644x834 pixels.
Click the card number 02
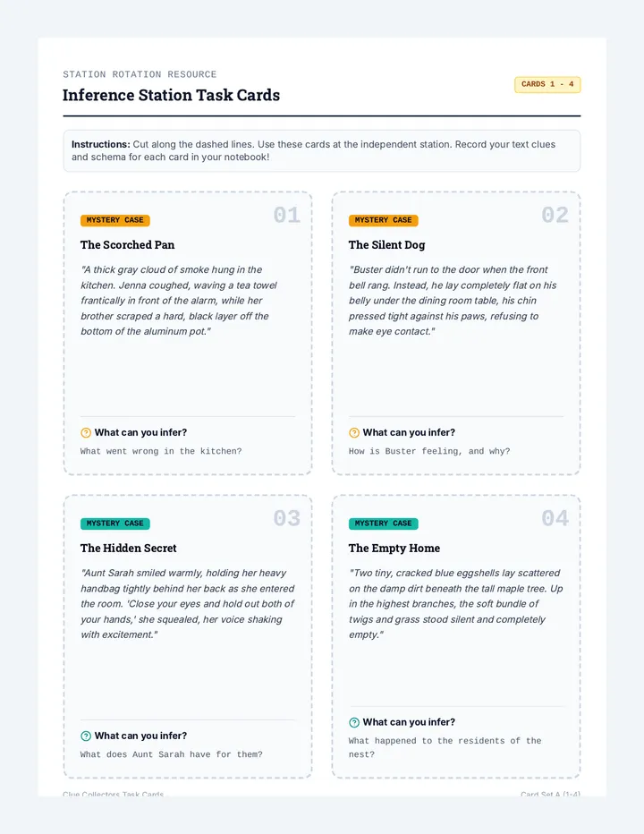(555, 216)
